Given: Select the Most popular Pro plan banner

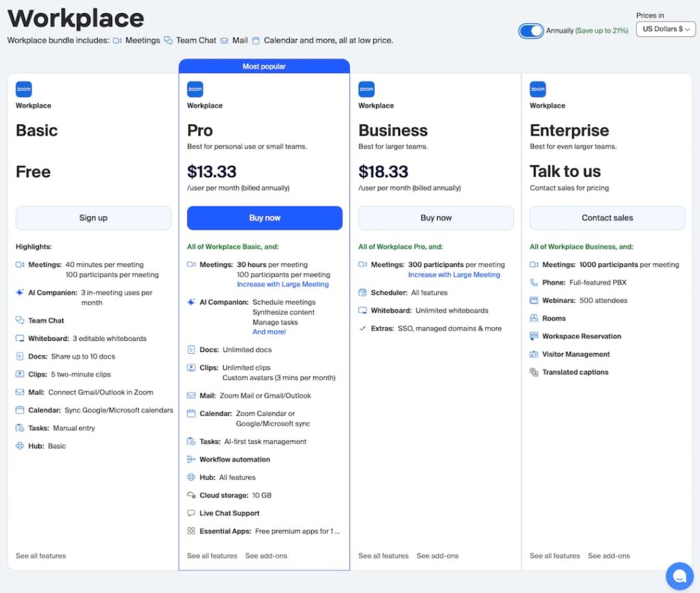Looking at the screenshot, I should (x=264, y=66).
